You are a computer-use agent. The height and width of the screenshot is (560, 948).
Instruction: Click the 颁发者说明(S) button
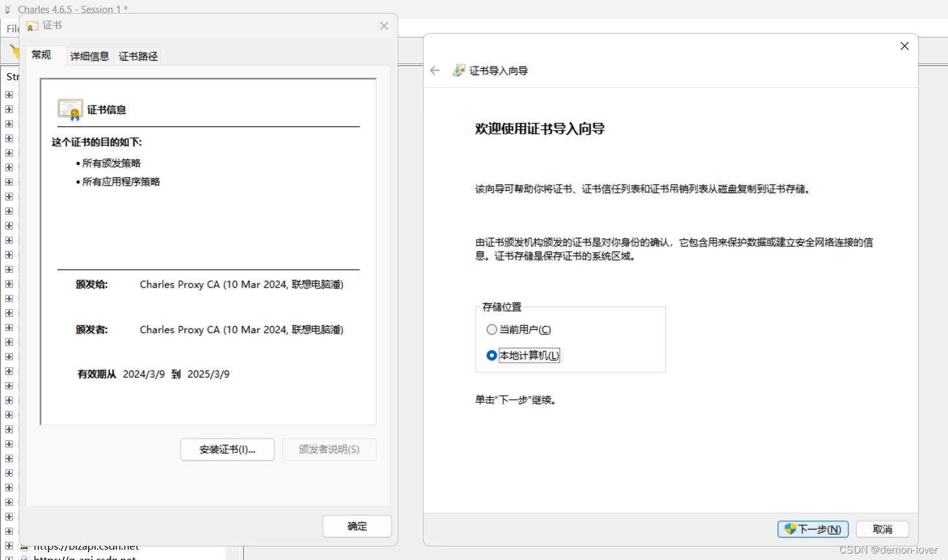point(329,449)
